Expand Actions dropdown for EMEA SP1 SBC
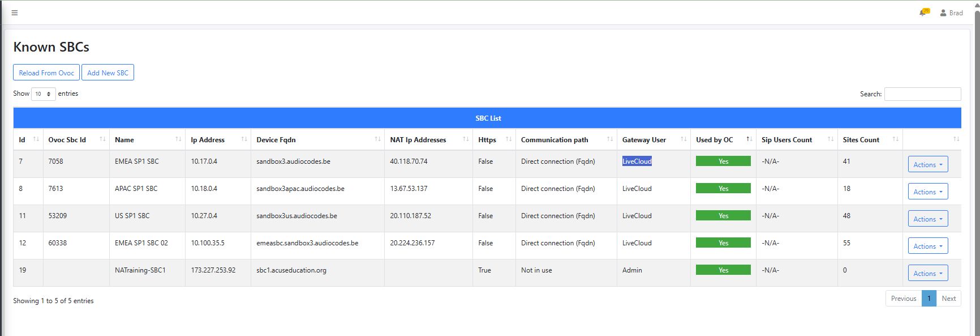The width and height of the screenshot is (980, 336). 927,164
